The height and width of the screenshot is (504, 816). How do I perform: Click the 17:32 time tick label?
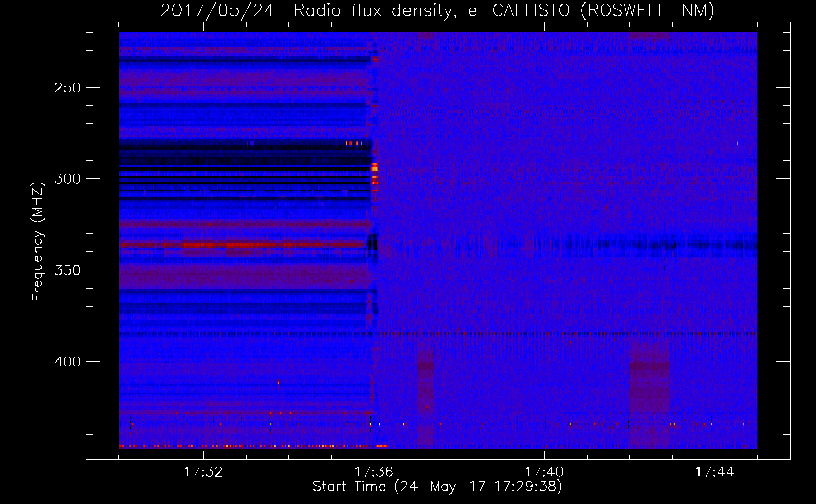(x=203, y=472)
